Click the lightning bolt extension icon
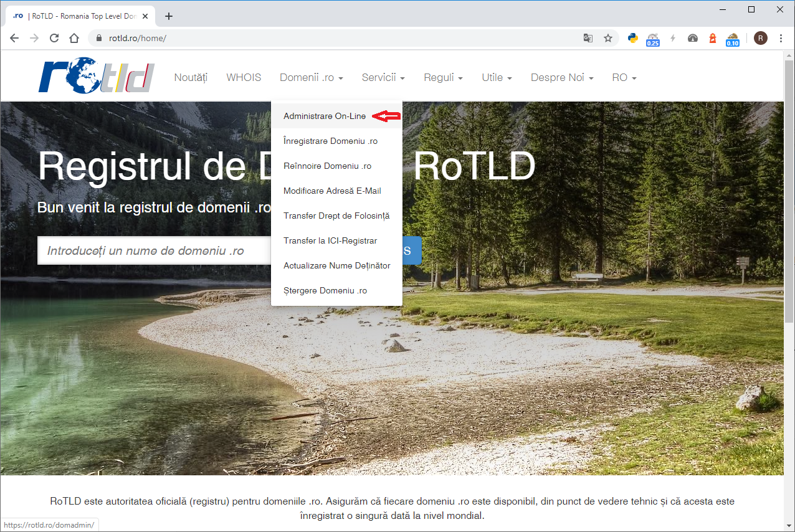The image size is (795, 532). click(672, 38)
